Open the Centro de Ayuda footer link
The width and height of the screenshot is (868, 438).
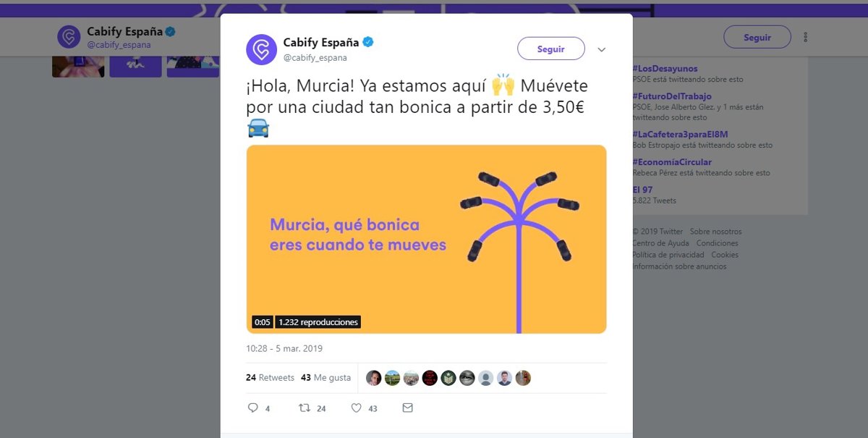[660, 243]
